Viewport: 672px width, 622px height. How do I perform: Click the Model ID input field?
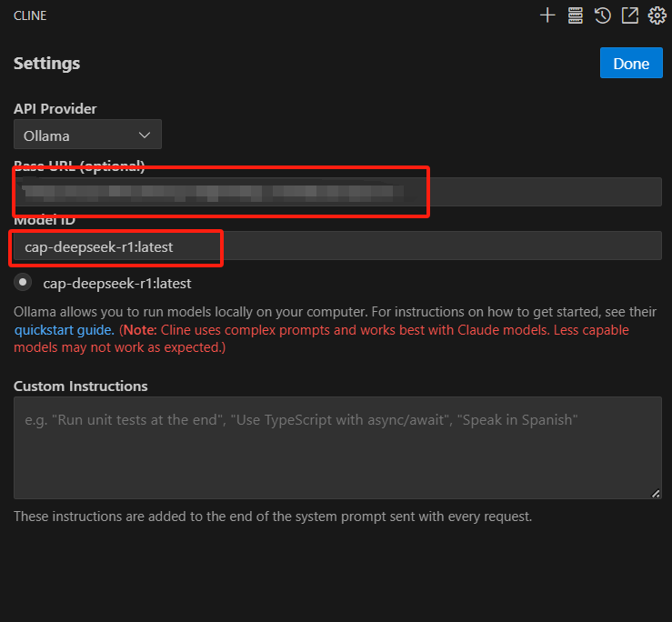click(x=337, y=246)
